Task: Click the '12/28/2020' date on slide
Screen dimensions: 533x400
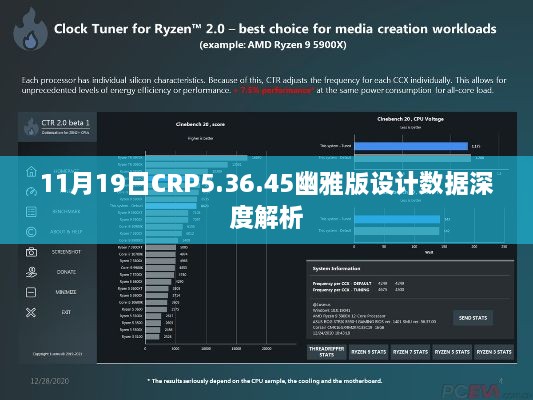Action: click(x=50, y=381)
